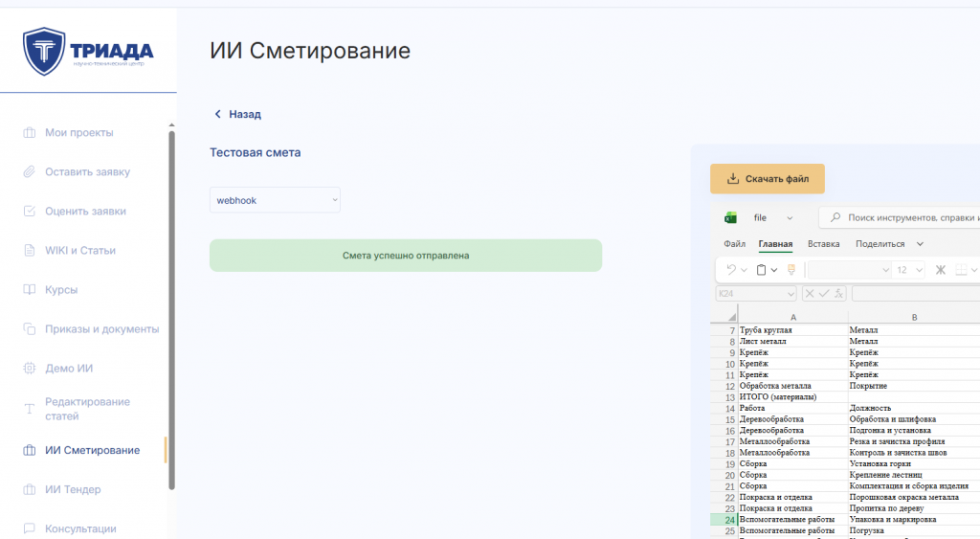
Task: Click cell Обработка металла
Action: point(793,386)
